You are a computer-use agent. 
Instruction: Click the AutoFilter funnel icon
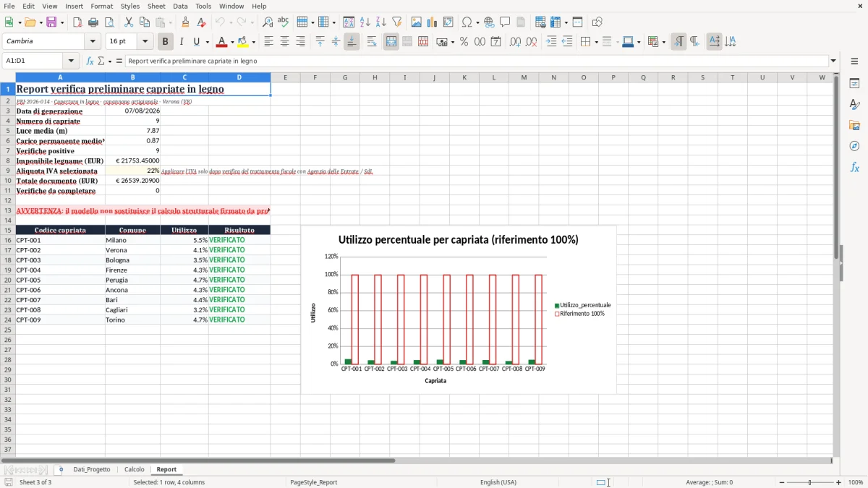(x=396, y=22)
